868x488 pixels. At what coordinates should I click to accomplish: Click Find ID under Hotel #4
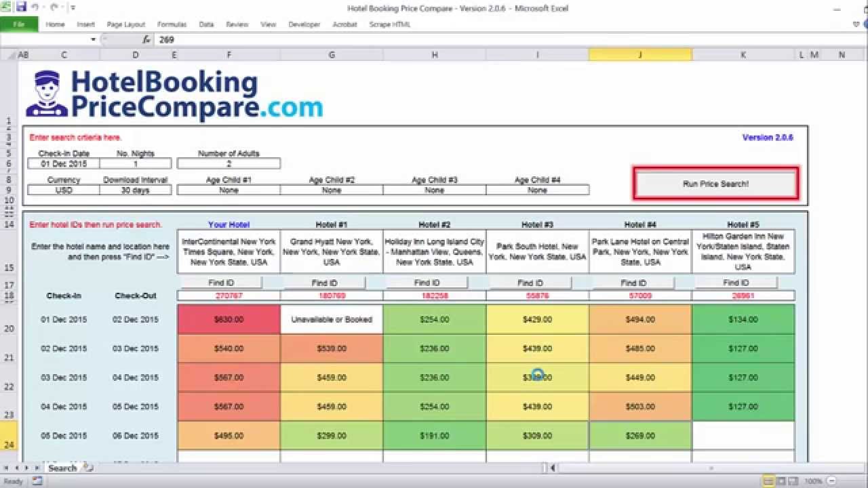pos(633,283)
